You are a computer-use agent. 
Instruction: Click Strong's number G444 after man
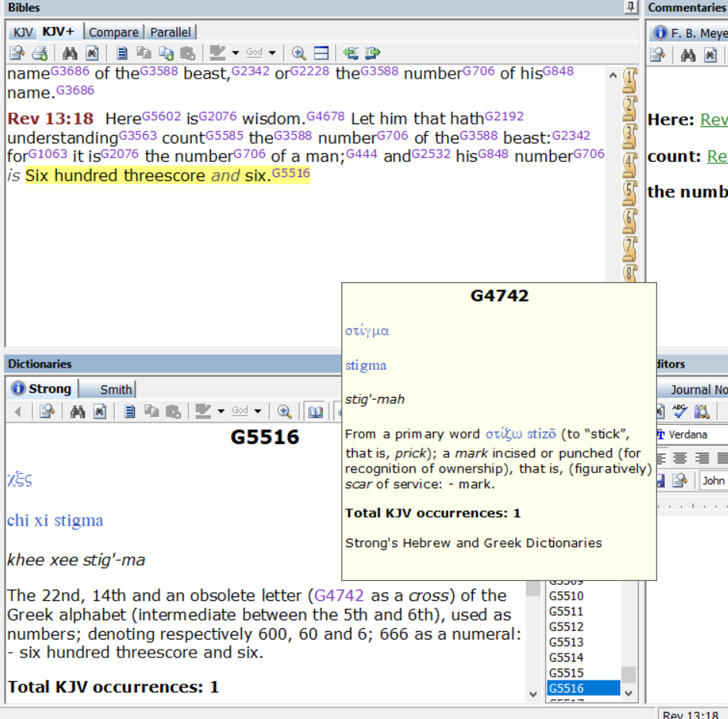pos(361,153)
